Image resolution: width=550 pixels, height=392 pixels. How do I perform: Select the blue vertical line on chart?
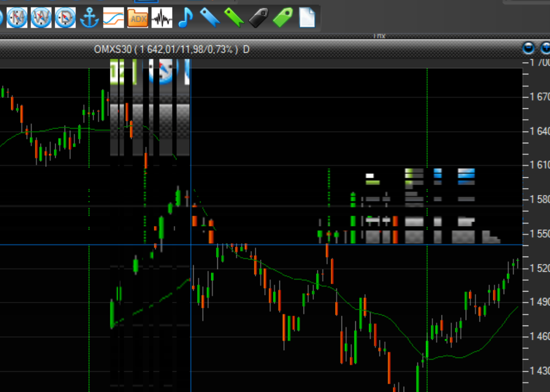click(191, 320)
